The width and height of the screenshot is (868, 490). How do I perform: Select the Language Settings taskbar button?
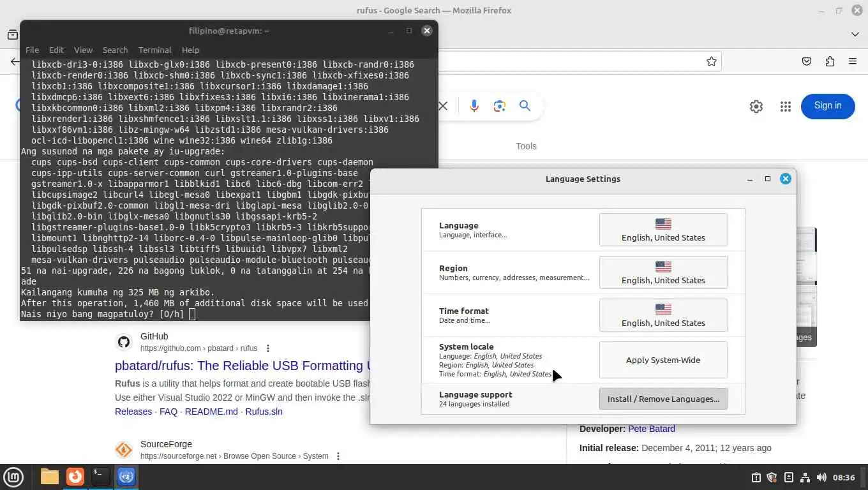(x=126, y=477)
